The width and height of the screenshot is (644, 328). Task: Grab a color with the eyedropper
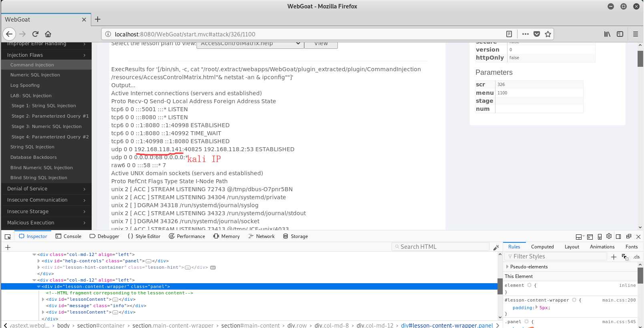coord(496,247)
